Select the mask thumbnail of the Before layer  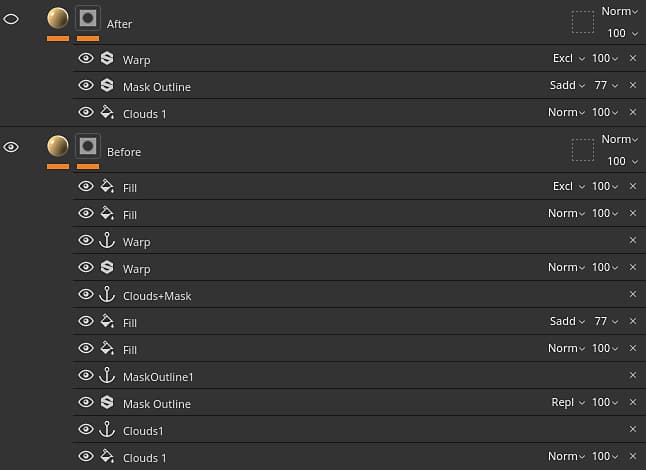(88, 146)
